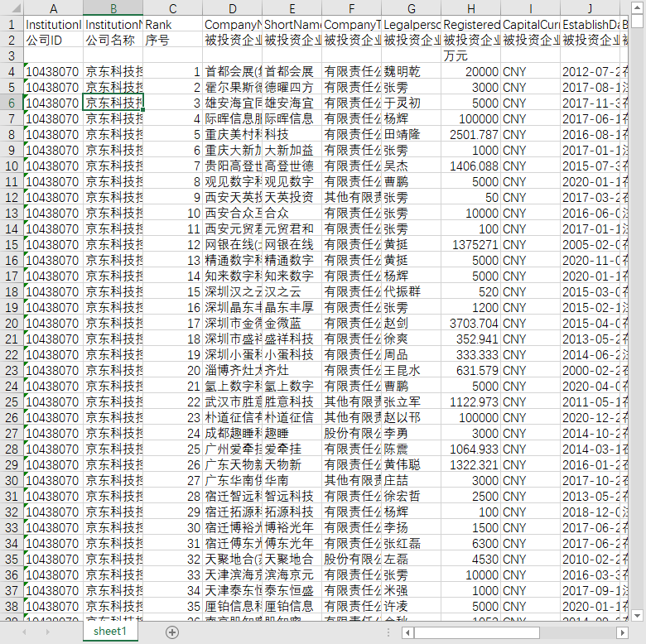
Task: Click the Rank header cell
Action: 172,24
